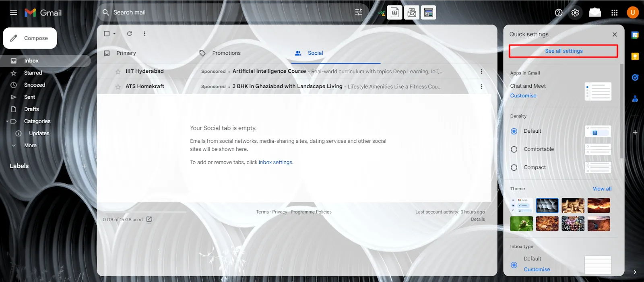644x282 pixels.
Task: Open Google Keep in side panel
Action: tap(635, 56)
